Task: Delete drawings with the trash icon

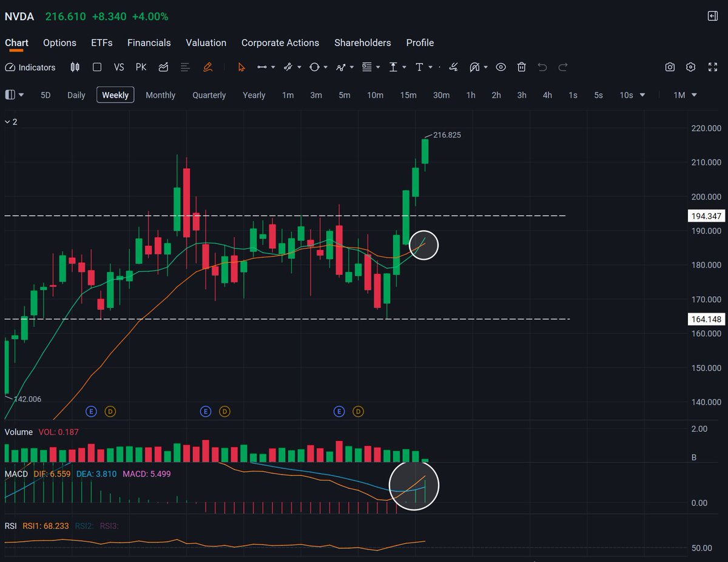Action: (522, 67)
